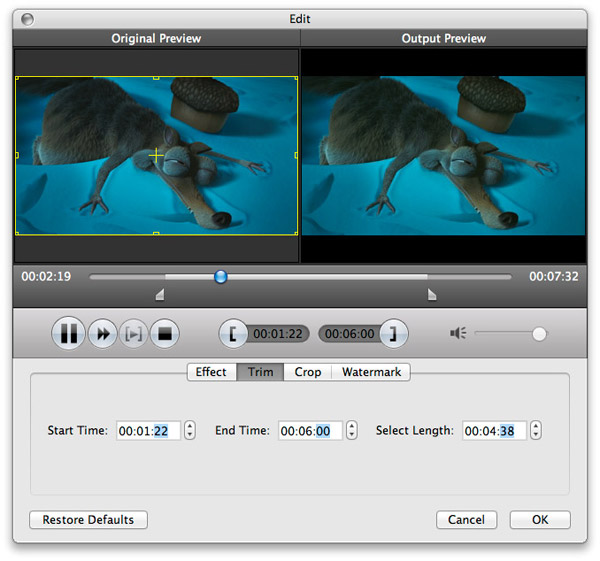Select the right trim end marker
The image size is (600, 561).
[x=432, y=295]
